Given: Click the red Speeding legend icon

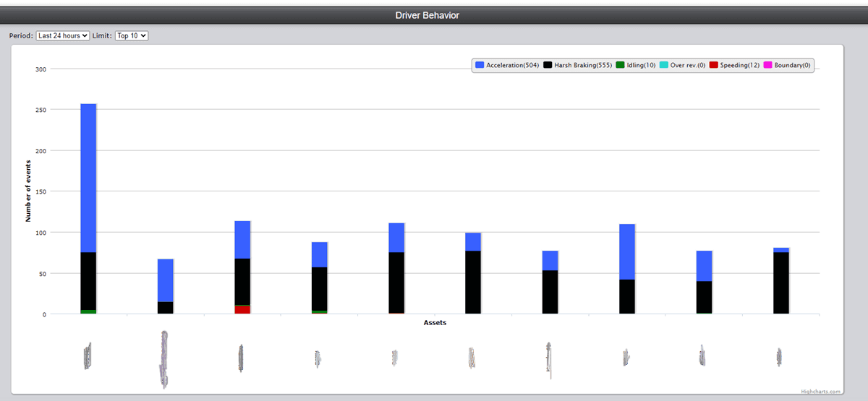Looking at the screenshot, I should [713, 65].
